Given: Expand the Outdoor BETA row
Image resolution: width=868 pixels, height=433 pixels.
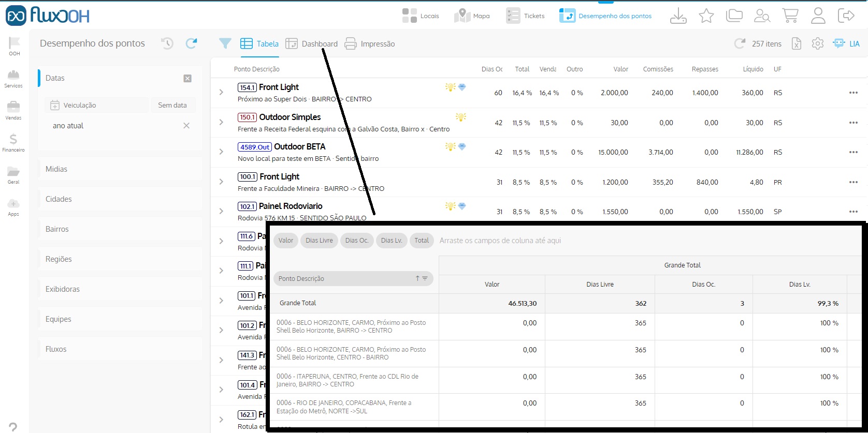Looking at the screenshot, I should (221, 152).
